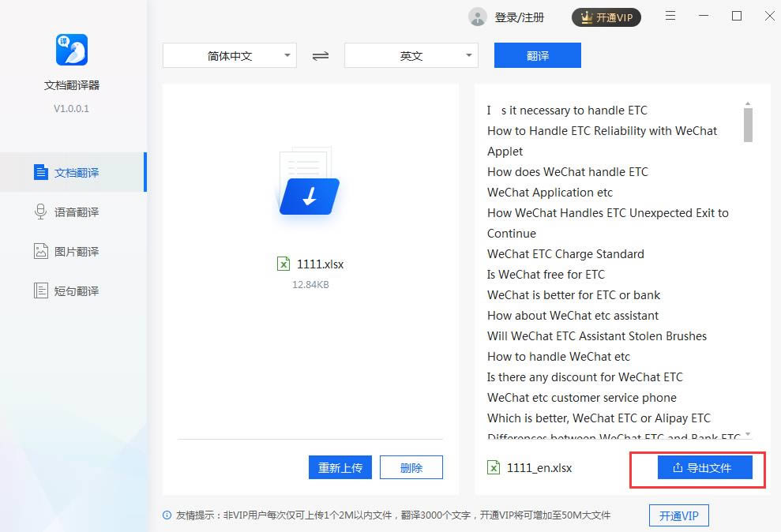Click the line "WeChat Application etc"
781x532 pixels.
[x=550, y=192]
